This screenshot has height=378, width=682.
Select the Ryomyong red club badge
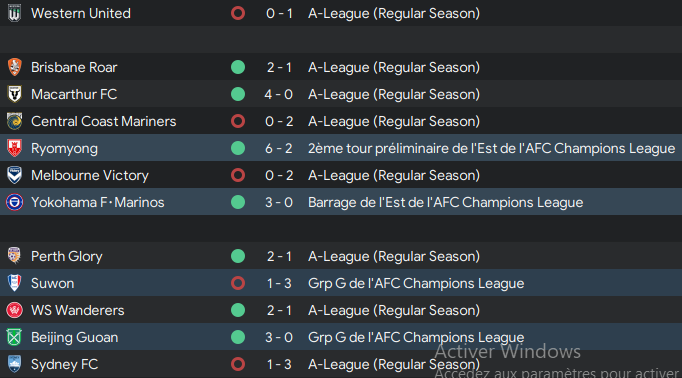(14, 148)
